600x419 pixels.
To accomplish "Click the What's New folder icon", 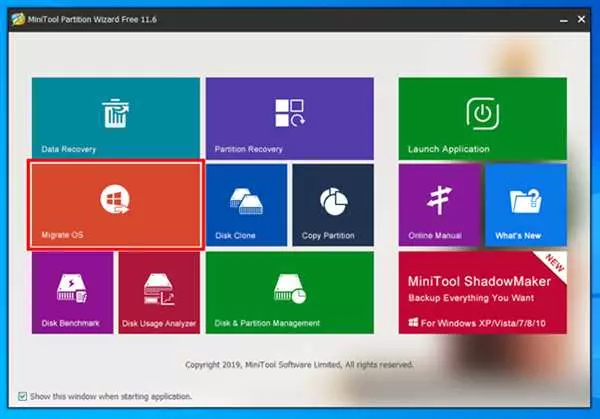I will 526,201.
